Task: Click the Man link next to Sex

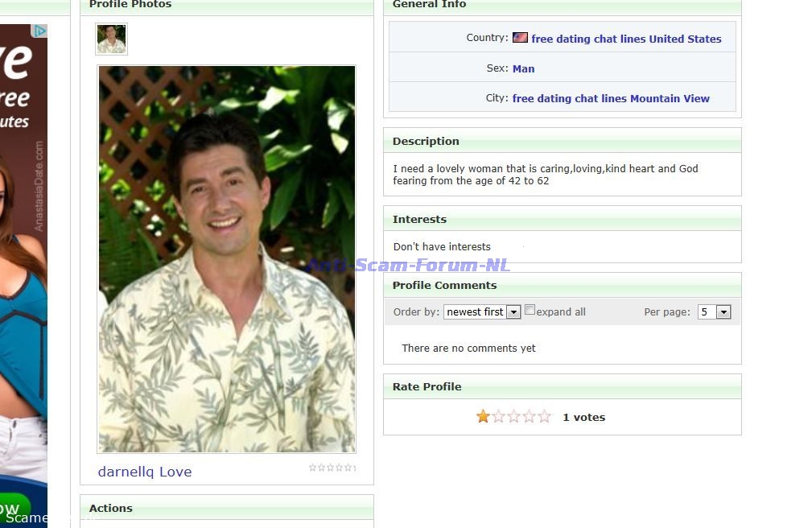Action: (523, 68)
